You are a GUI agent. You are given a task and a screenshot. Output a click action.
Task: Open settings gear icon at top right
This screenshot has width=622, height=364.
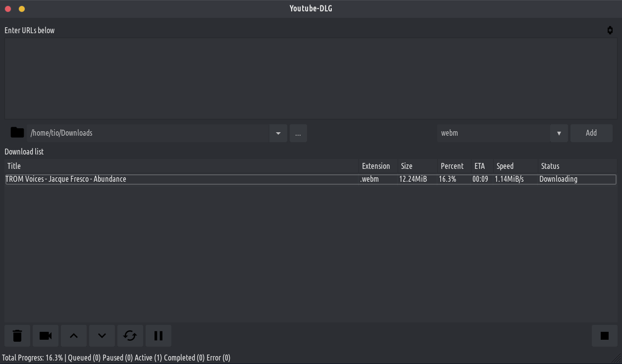coord(610,30)
